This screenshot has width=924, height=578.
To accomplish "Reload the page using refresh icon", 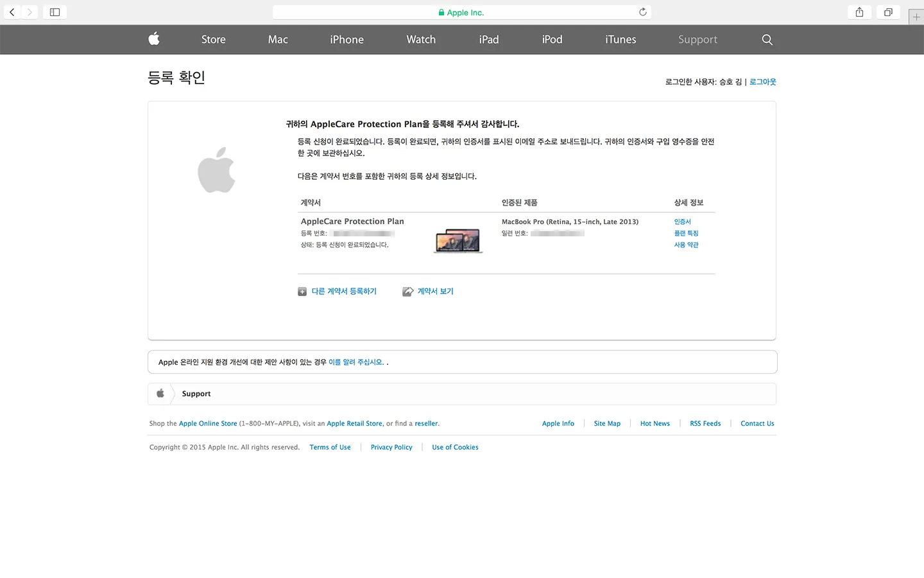I will [x=642, y=12].
